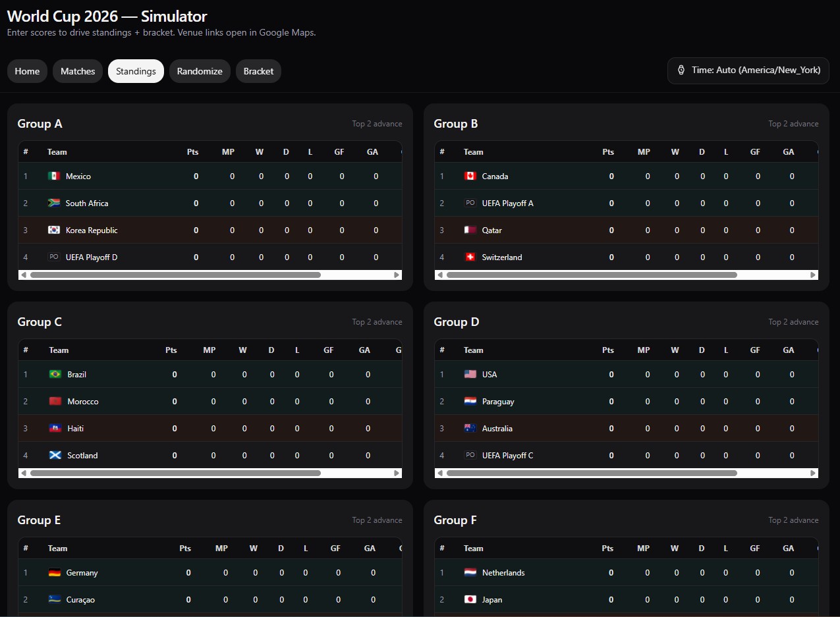Click the Mexico team name
This screenshot has width=840, height=617.
point(78,176)
